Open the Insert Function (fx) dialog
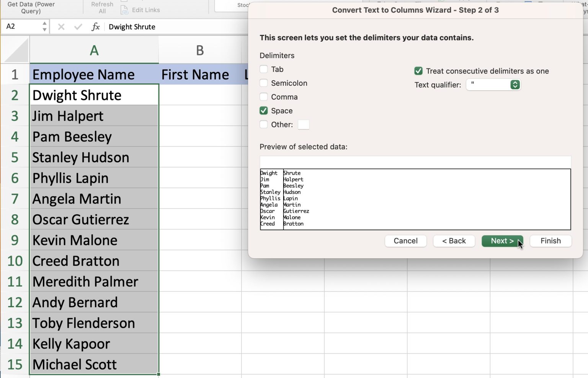 pyautogui.click(x=95, y=27)
